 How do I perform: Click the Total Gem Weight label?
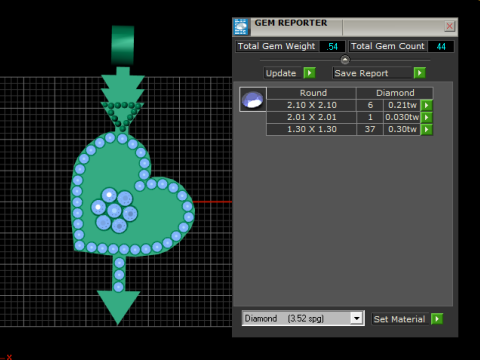click(x=276, y=46)
